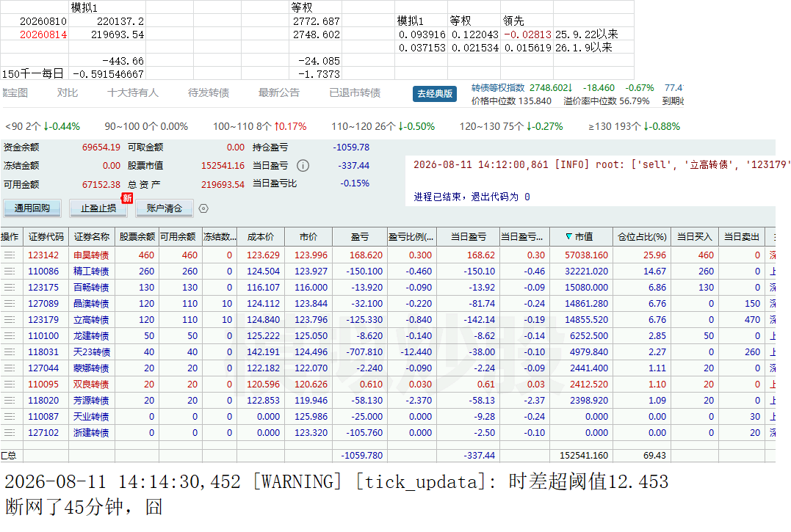Click the 资金余额 value 69654.19
The image size is (791, 532).
click(101, 147)
